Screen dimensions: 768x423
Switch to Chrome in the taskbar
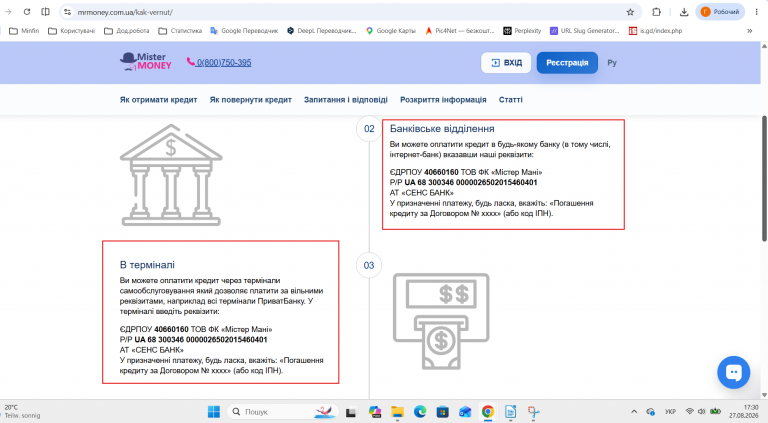[487, 412]
